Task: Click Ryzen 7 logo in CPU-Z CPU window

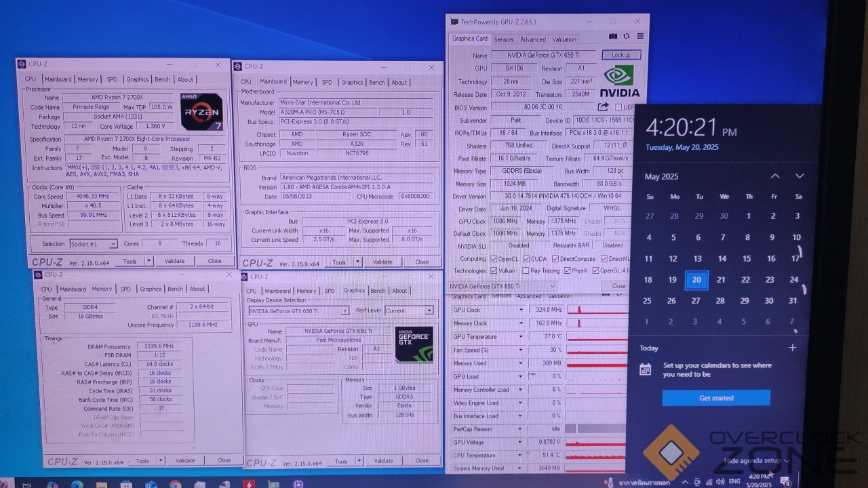Action: 201,112
